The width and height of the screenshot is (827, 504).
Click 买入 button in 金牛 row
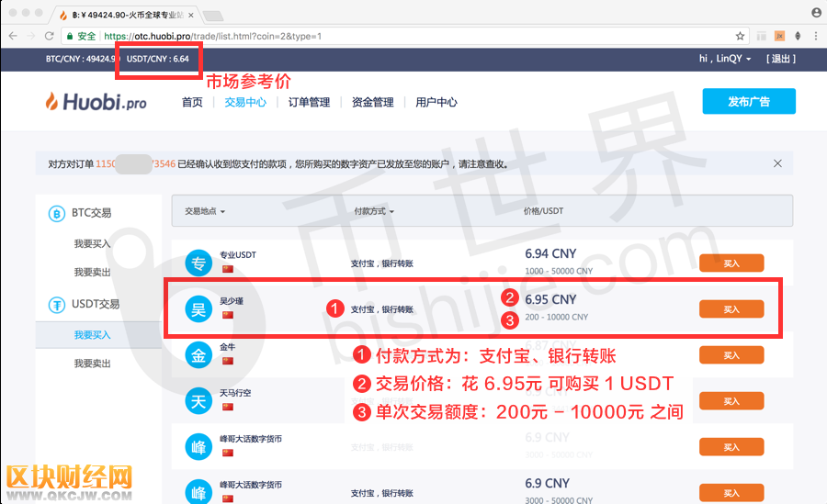pos(731,354)
